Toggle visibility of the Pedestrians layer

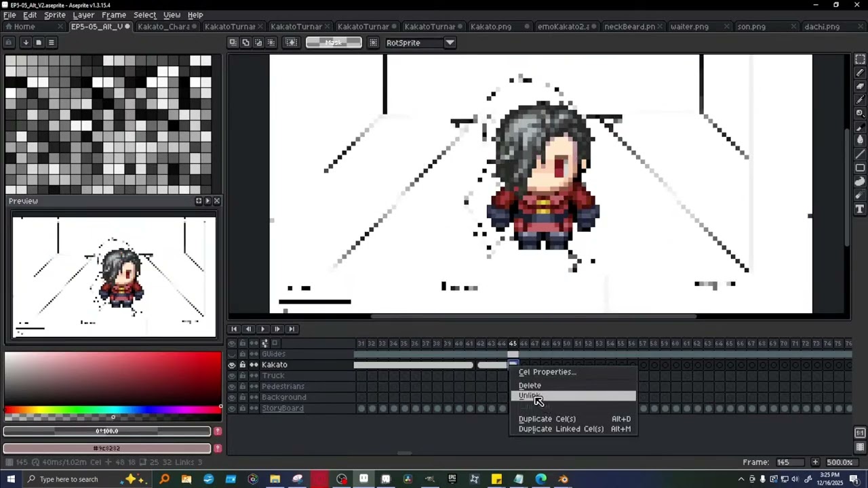click(x=232, y=386)
